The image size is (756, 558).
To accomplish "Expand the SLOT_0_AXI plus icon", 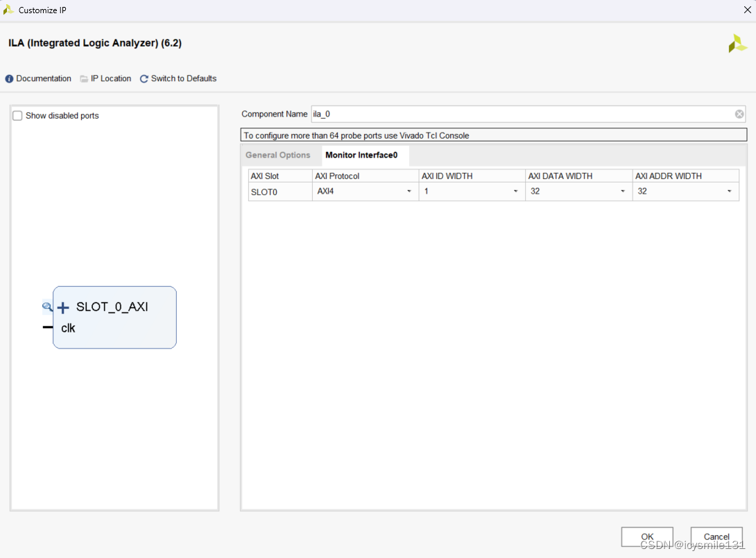I will 63,307.
